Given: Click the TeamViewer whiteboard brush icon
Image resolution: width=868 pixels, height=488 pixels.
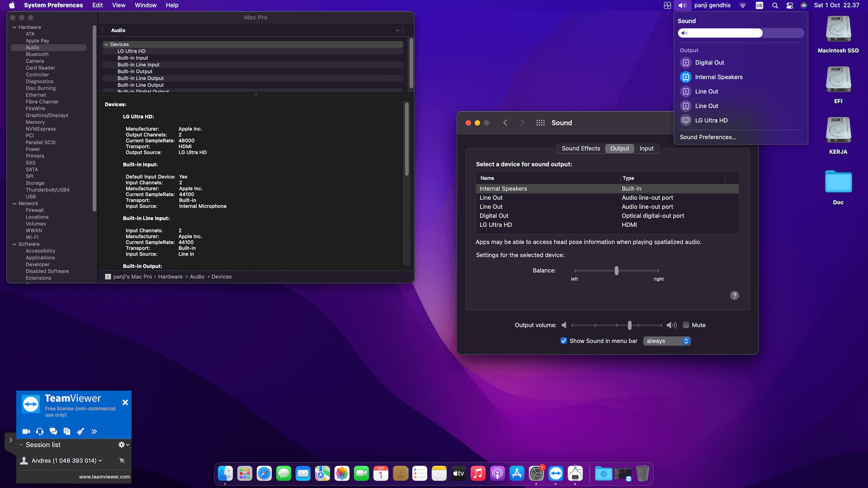Looking at the screenshot, I should click(80, 432).
